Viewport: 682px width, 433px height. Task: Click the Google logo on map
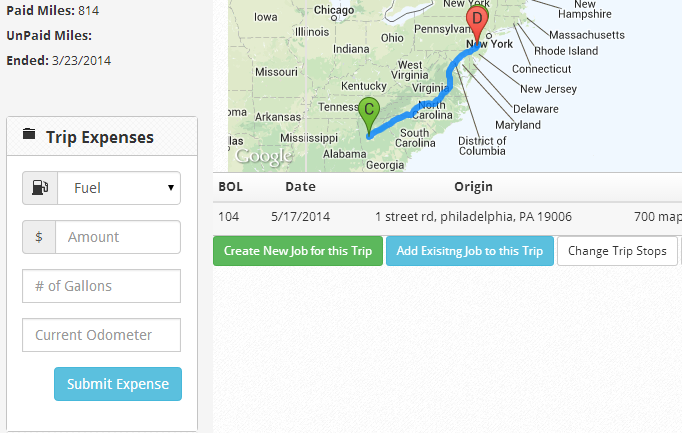tap(264, 156)
